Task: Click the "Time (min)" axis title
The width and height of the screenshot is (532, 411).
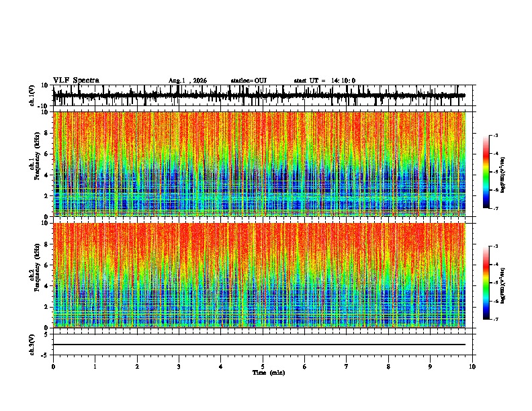Action: [269, 373]
